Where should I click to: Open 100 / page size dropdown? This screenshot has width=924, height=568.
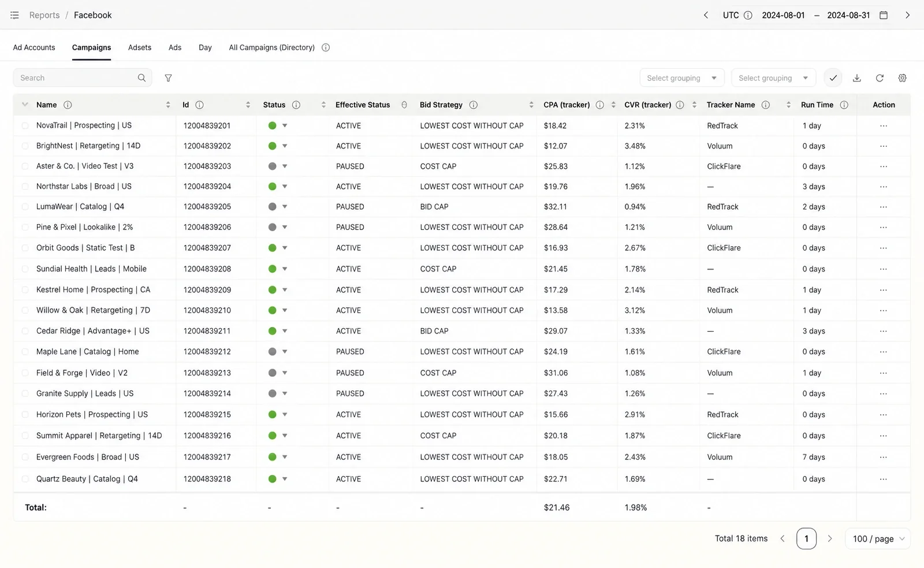tap(878, 539)
